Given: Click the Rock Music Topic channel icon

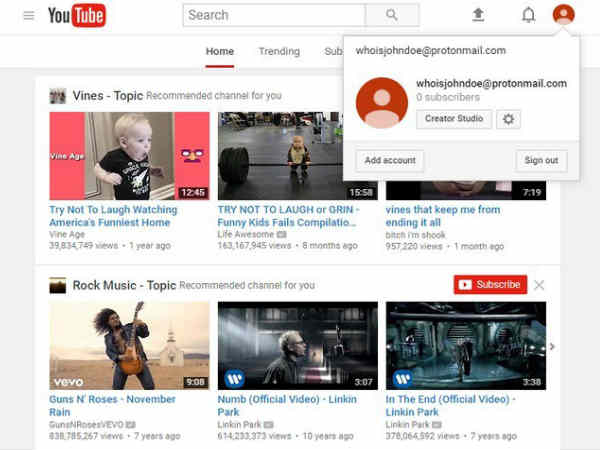Looking at the screenshot, I should (57, 285).
